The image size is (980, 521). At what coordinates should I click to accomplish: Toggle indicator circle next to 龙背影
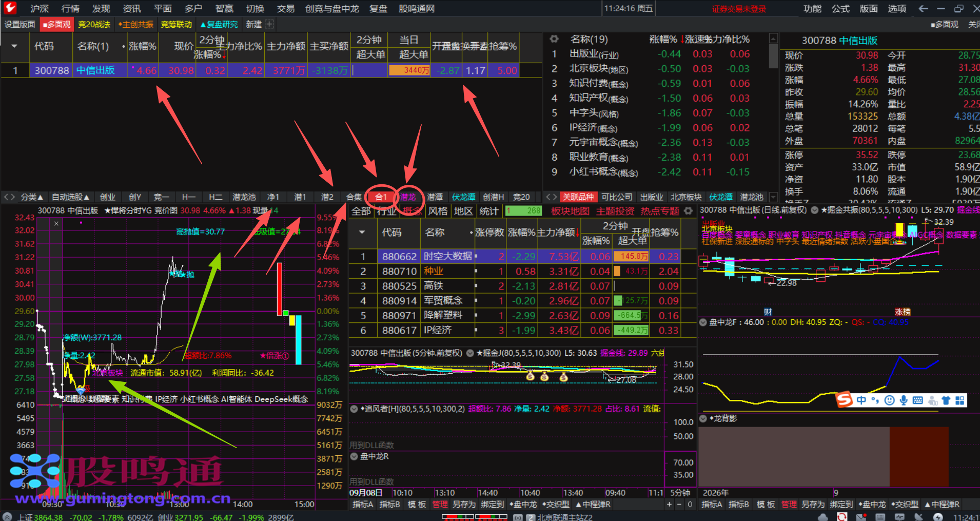click(703, 418)
